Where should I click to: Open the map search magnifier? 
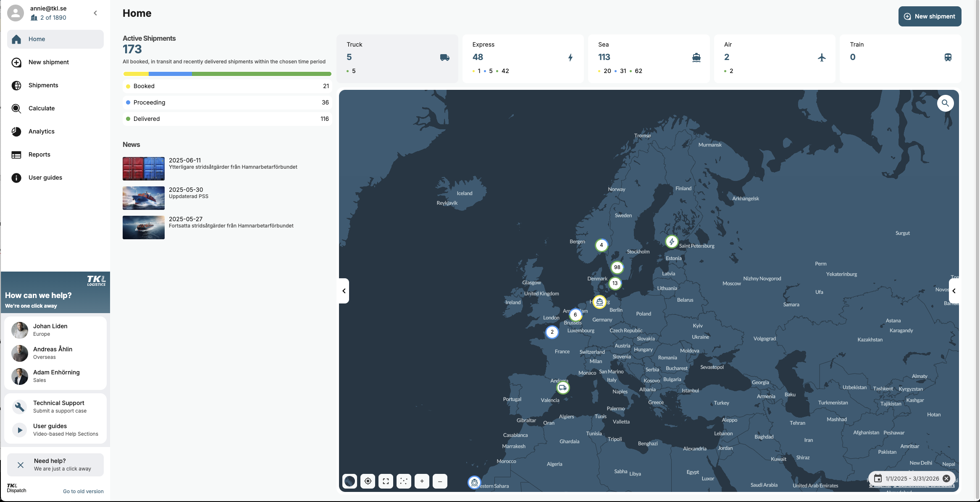pyautogui.click(x=945, y=103)
